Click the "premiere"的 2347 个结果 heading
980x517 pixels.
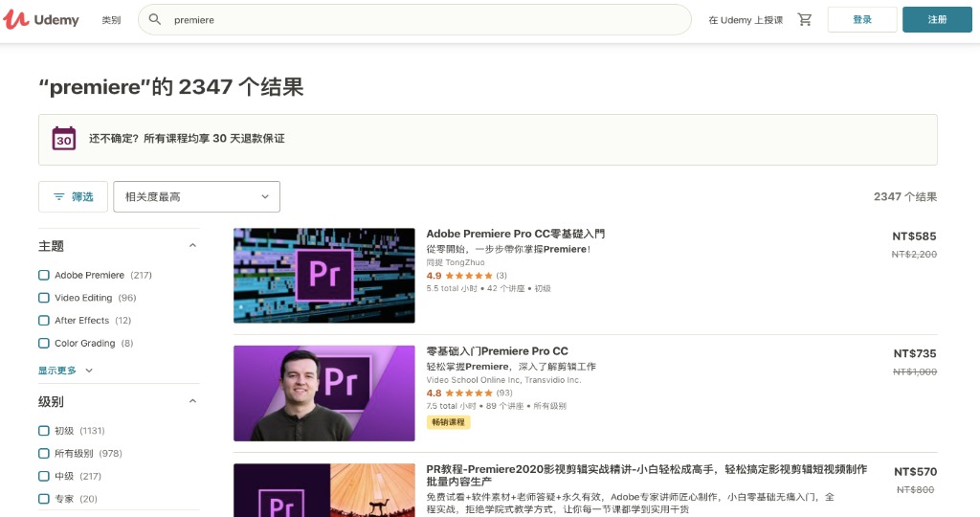[170, 87]
